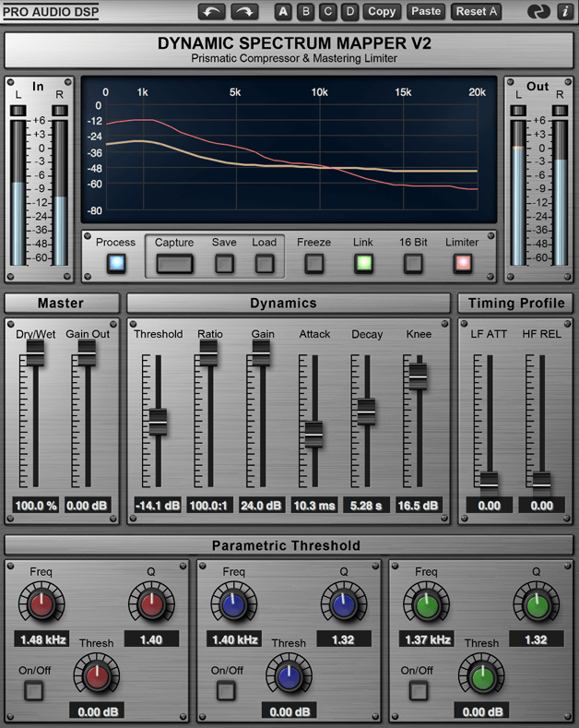Click the Knee 16.5 dB value field

[419, 506]
